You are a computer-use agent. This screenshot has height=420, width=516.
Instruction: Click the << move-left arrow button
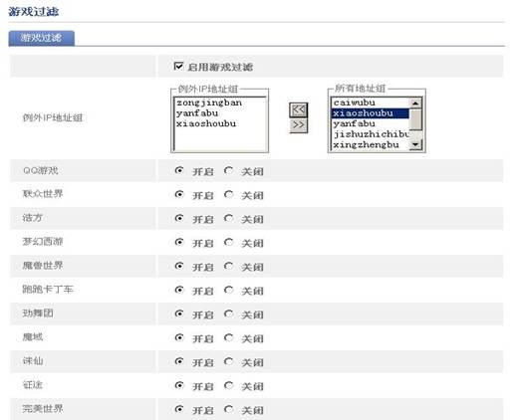point(299,109)
